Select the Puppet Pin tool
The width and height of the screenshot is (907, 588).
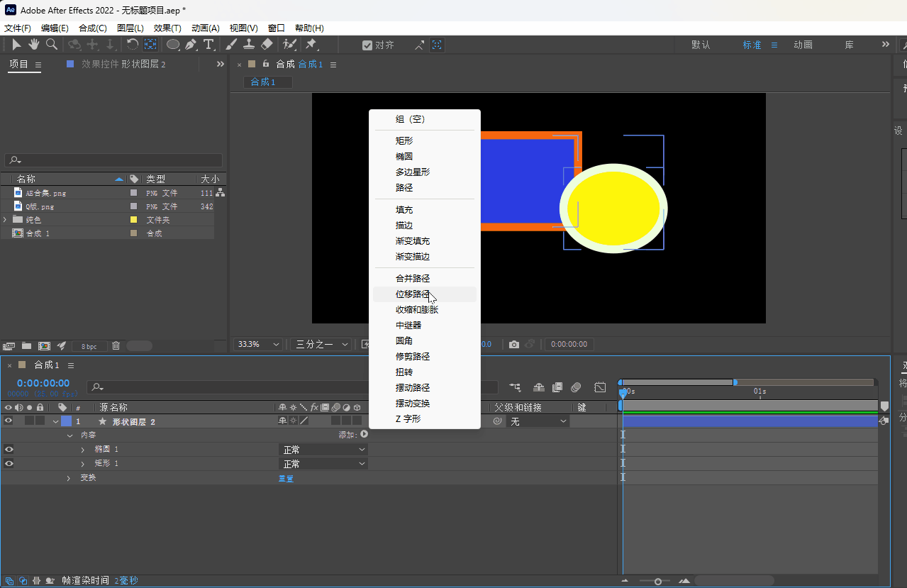311,45
